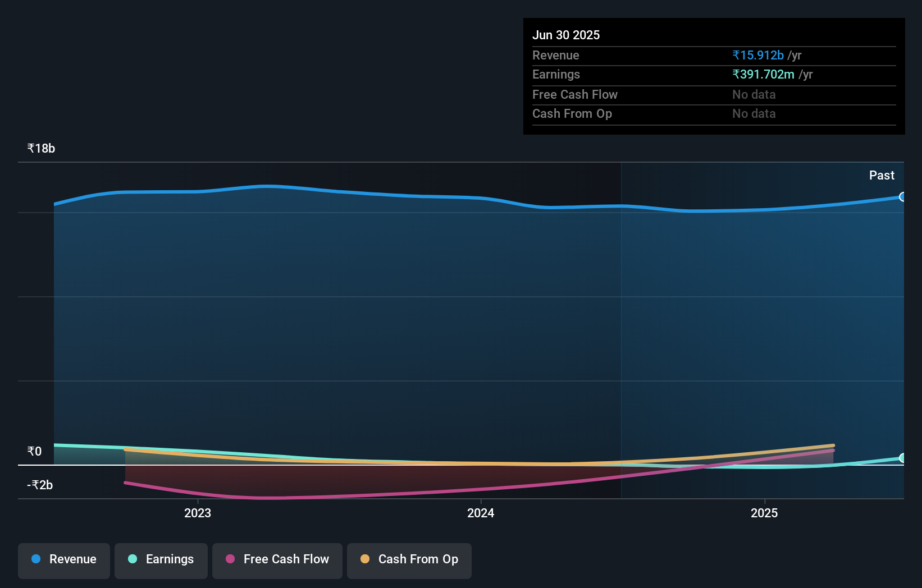The image size is (922, 588).
Task: Click the Past label on chart
Action: 882,175
